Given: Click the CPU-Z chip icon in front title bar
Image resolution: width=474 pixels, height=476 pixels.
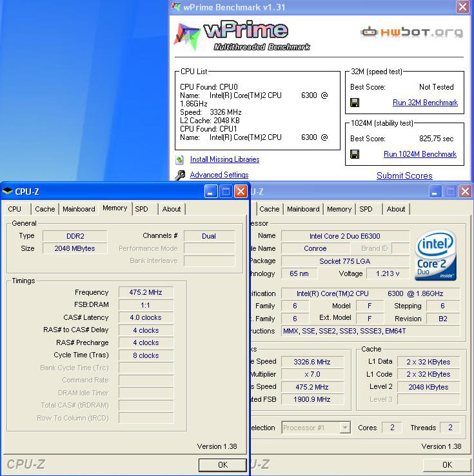Looking at the screenshot, I should pyautogui.click(x=7, y=192).
